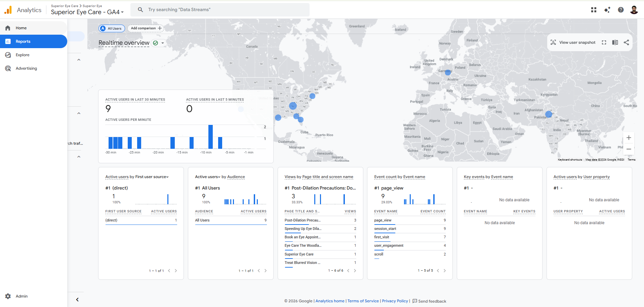The height and width of the screenshot is (307, 644).
Task: Click the compare columns icon in toolbar
Action: coord(615,42)
